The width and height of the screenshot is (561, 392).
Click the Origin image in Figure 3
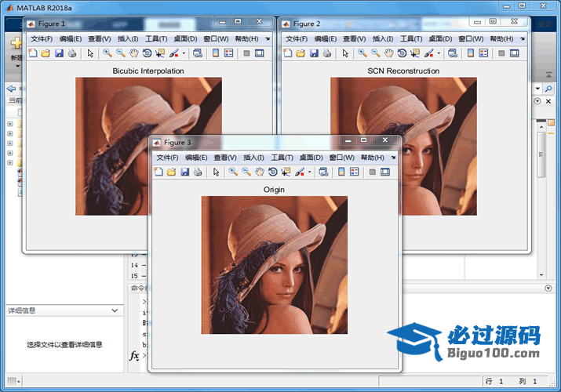[275, 265]
